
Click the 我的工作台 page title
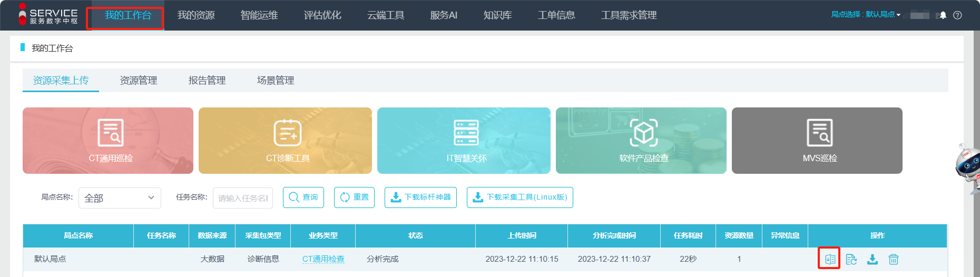tap(52, 48)
